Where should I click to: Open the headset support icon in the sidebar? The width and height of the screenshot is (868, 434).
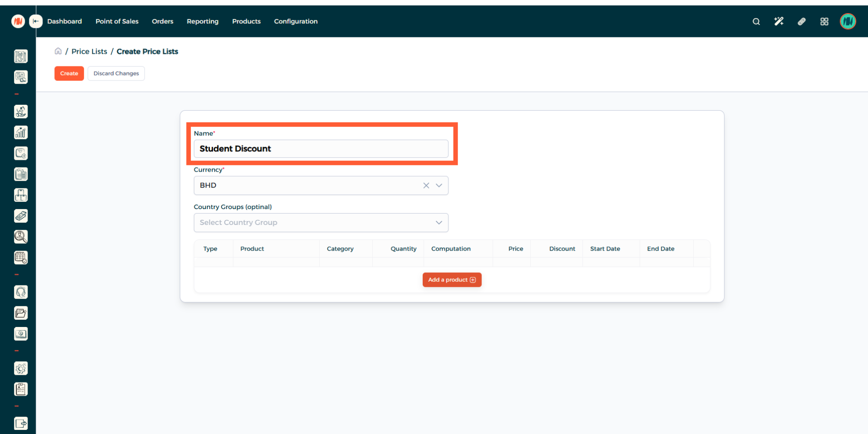[x=21, y=292]
